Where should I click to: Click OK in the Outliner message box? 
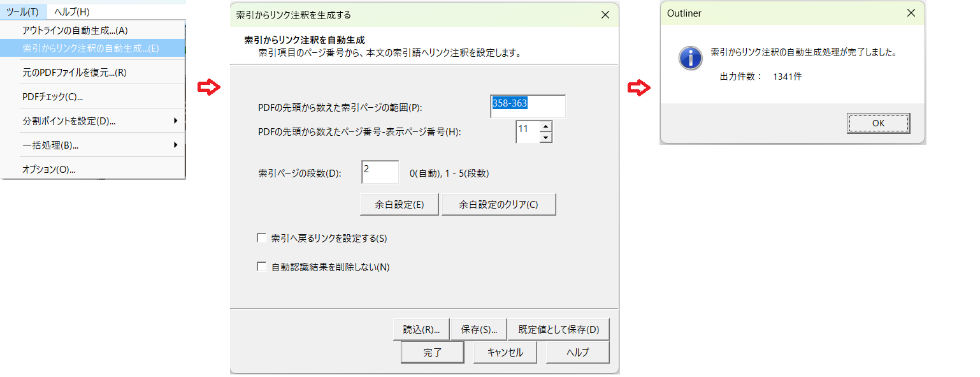tap(878, 123)
